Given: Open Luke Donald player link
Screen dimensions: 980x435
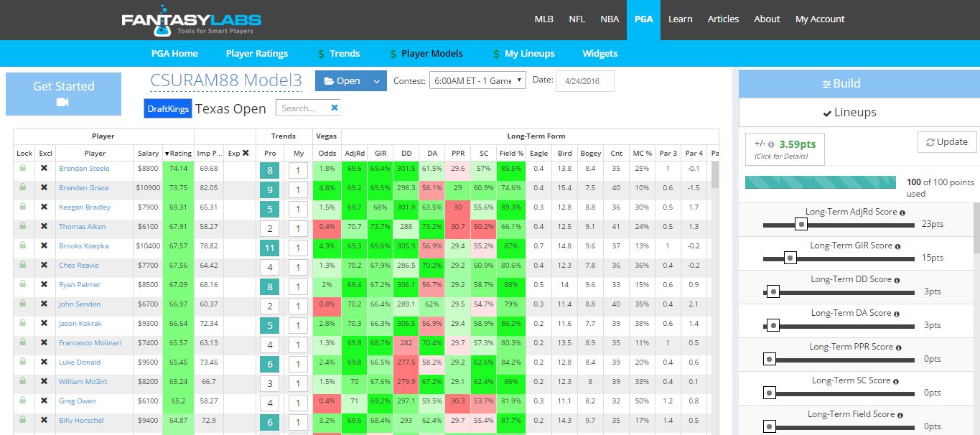Looking at the screenshot, I should (x=80, y=362).
